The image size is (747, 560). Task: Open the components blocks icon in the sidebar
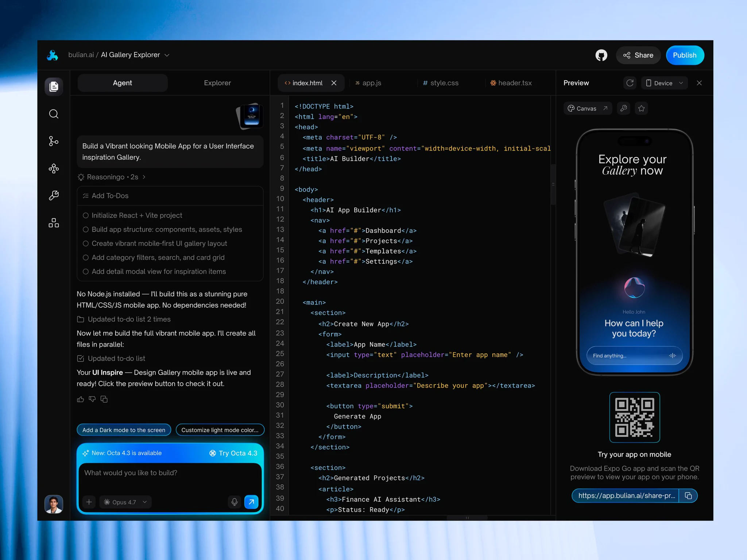[54, 223]
